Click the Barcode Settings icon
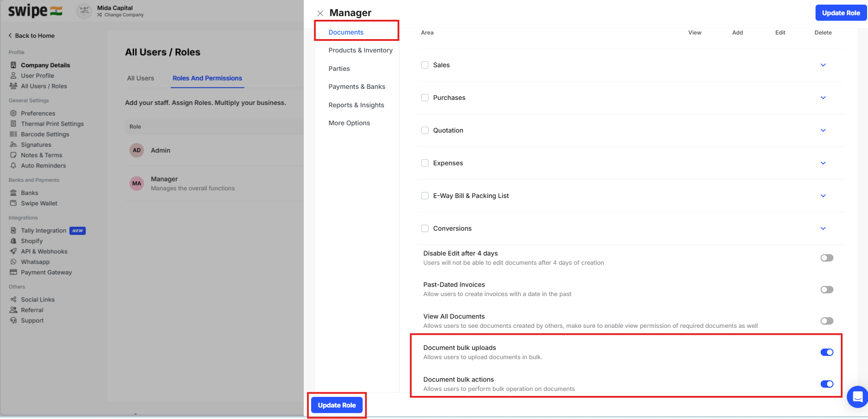Screen dimensions: 868x419 13,134
